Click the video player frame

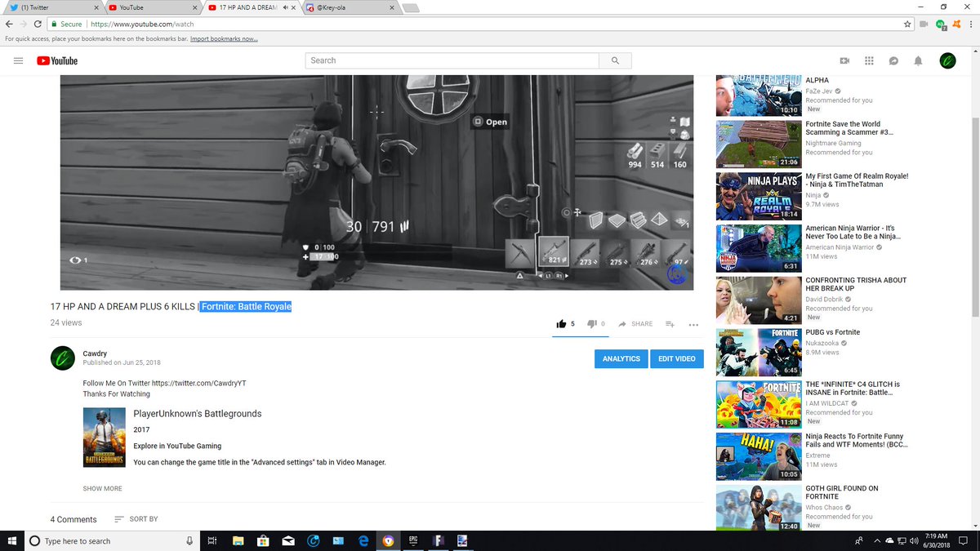click(x=376, y=183)
